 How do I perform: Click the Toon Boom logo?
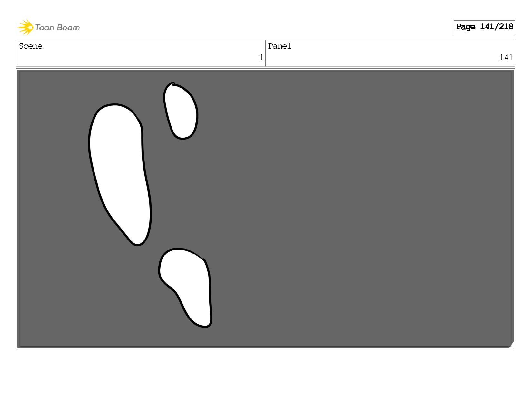tap(49, 27)
